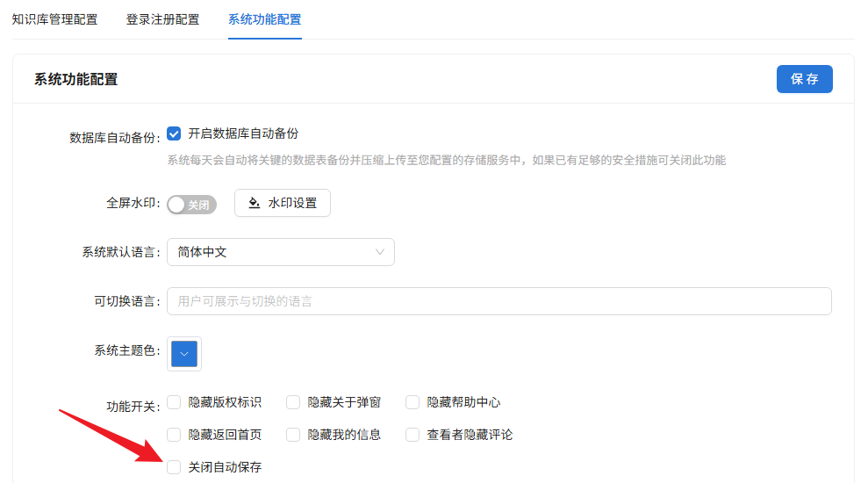Viewport: 868px width, 483px height.
Task: Uncheck 开启数据库自动备份 checkbox
Action: click(174, 133)
